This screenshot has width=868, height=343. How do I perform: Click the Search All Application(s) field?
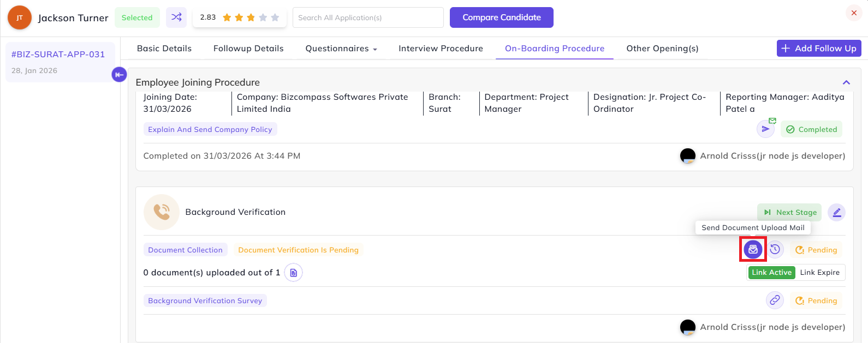pos(368,17)
